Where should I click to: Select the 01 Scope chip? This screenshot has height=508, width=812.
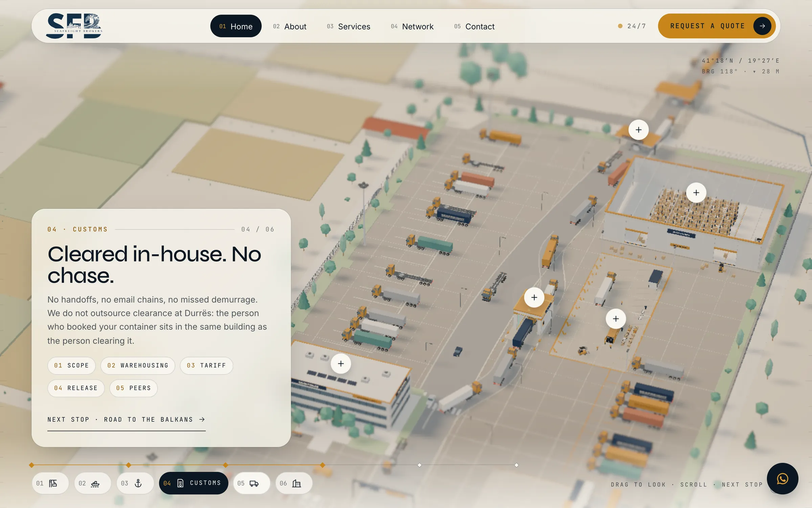click(x=71, y=366)
